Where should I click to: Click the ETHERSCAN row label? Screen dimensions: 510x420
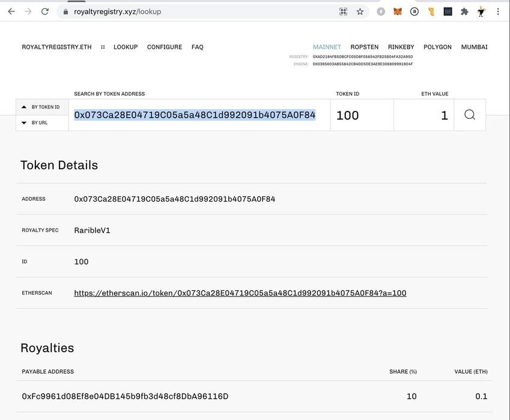point(37,293)
